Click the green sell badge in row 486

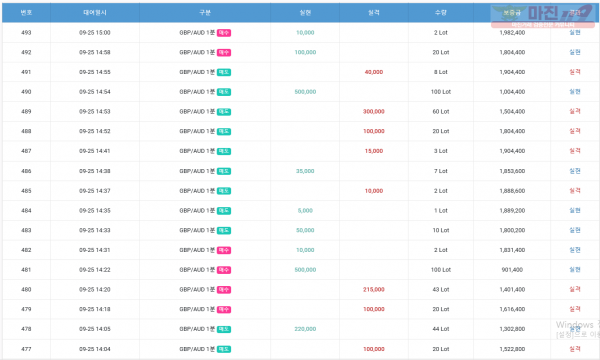click(x=224, y=171)
